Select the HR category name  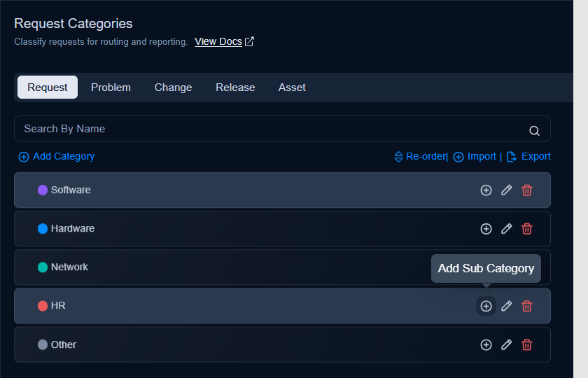pyautogui.click(x=58, y=306)
